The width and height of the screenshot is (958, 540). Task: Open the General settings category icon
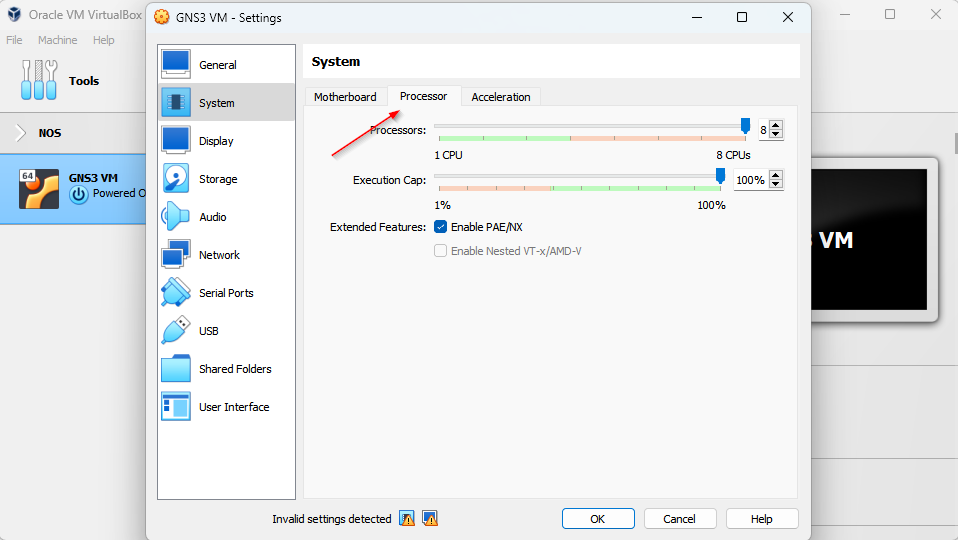[176, 65]
